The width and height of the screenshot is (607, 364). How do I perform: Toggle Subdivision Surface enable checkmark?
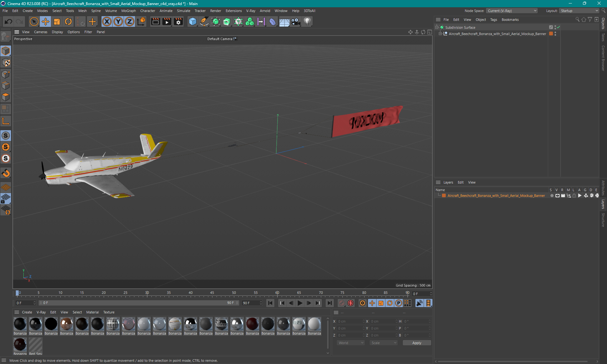click(559, 27)
